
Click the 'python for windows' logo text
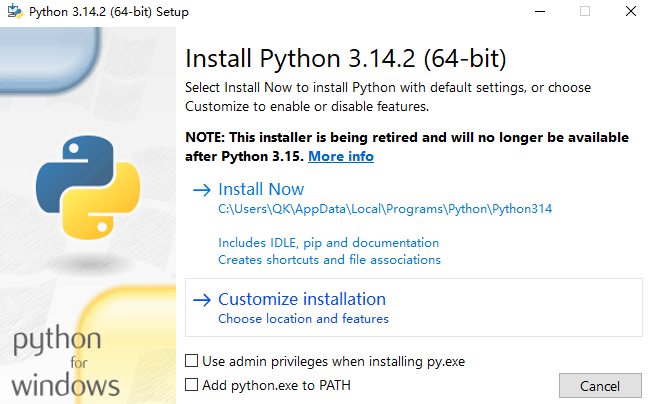click(x=65, y=361)
